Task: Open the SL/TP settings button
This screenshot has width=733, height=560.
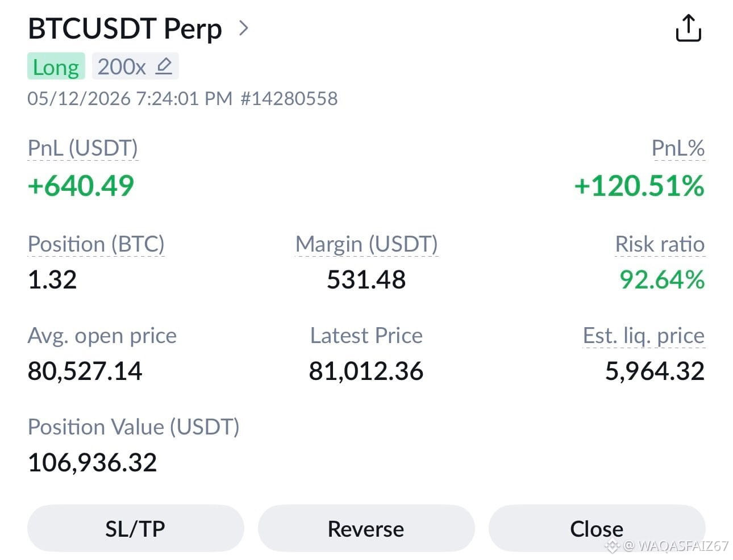Action: [135, 528]
